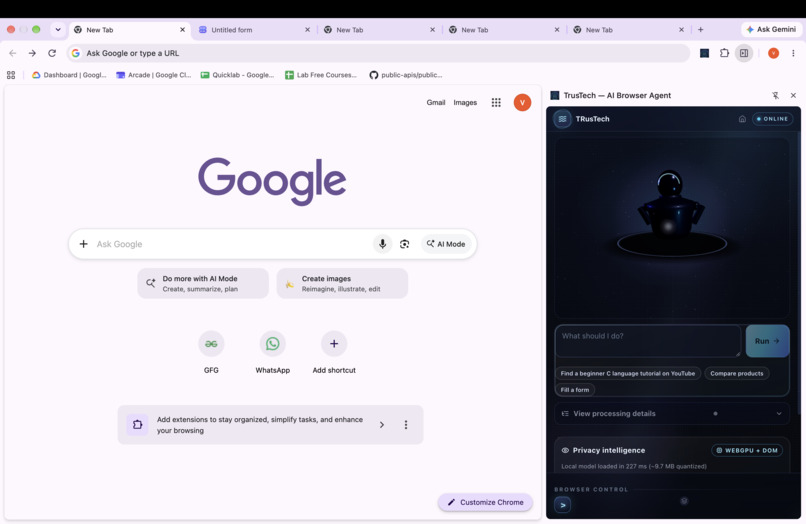Search by image with Lens icon
806x524 pixels.
[405, 244]
